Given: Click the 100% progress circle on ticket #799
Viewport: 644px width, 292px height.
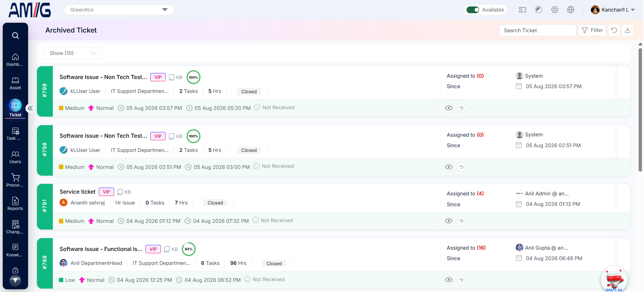Looking at the screenshot, I should (x=193, y=77).
